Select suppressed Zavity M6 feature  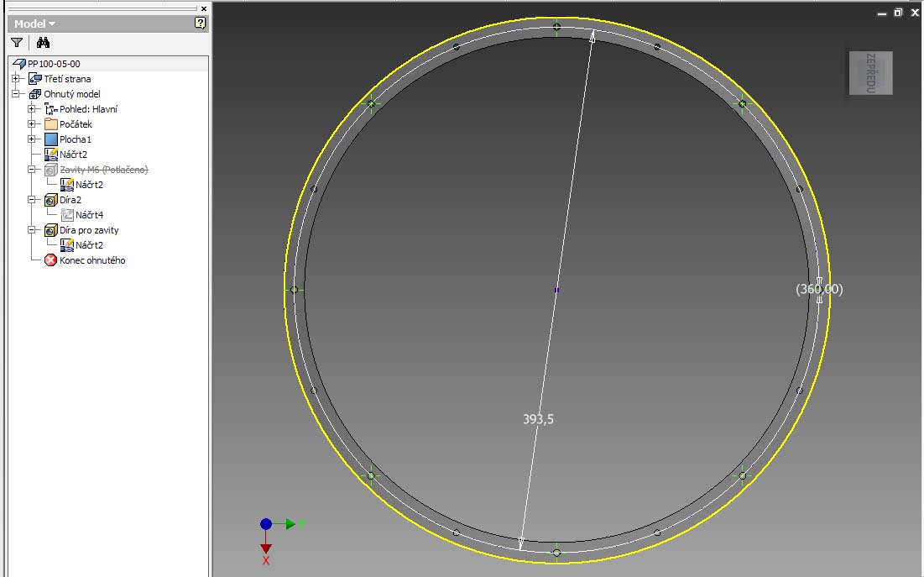pos(103,170)
